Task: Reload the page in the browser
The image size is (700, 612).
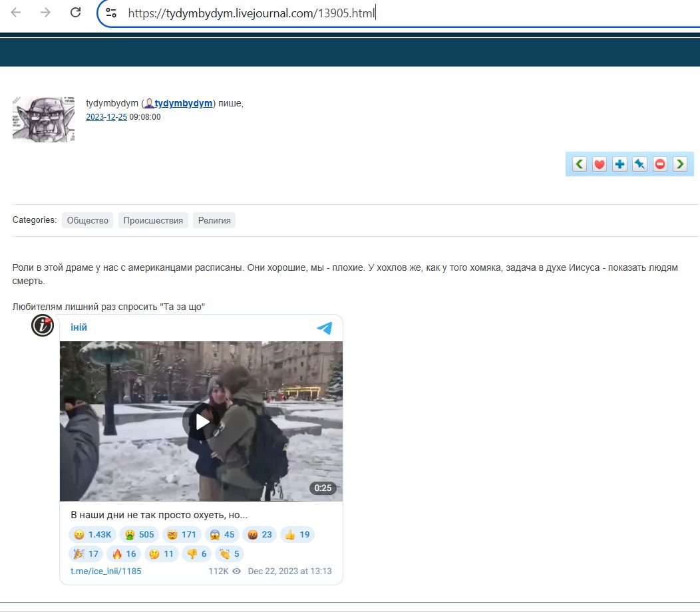Action: (76, 13)
